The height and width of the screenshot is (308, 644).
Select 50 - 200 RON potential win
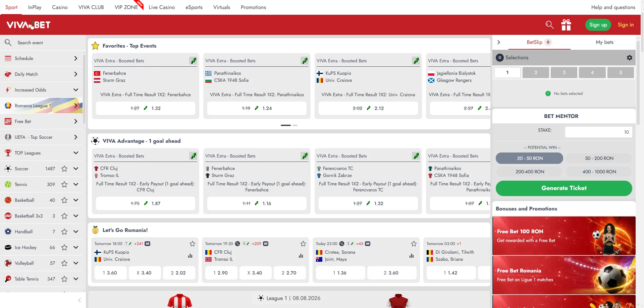(599, 158)
